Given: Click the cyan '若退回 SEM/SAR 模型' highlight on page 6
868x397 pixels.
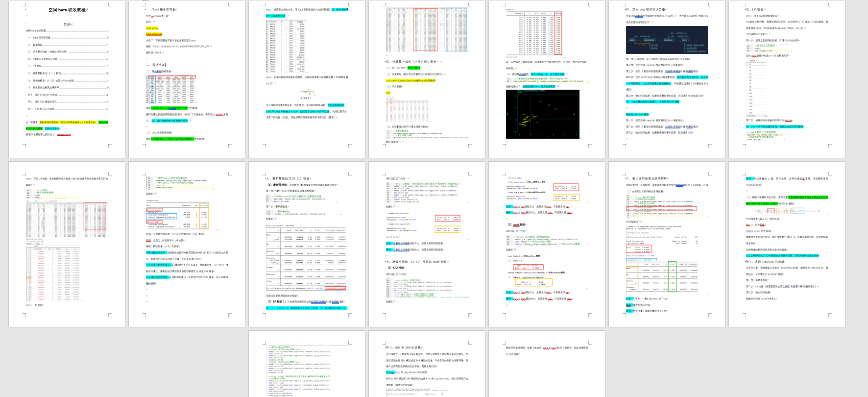Looking at the screenshot, I should (637, 114).
